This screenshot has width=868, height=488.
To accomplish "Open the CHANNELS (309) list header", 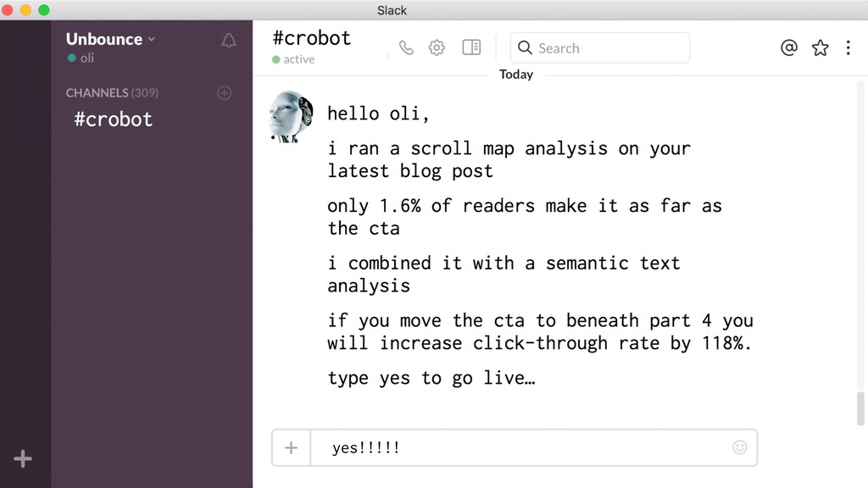I will pyautogui.click(x=112, y=93).
